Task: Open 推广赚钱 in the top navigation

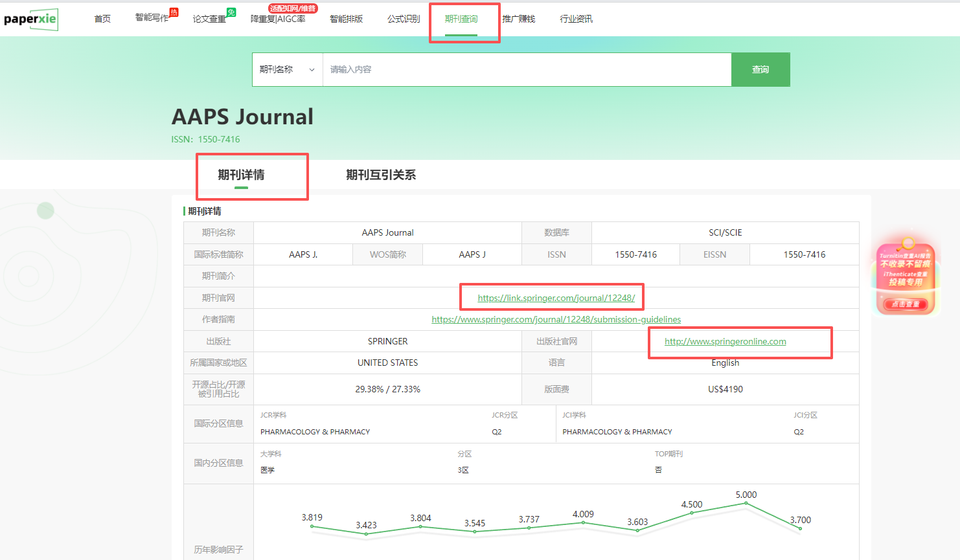Action: point(519,19)
